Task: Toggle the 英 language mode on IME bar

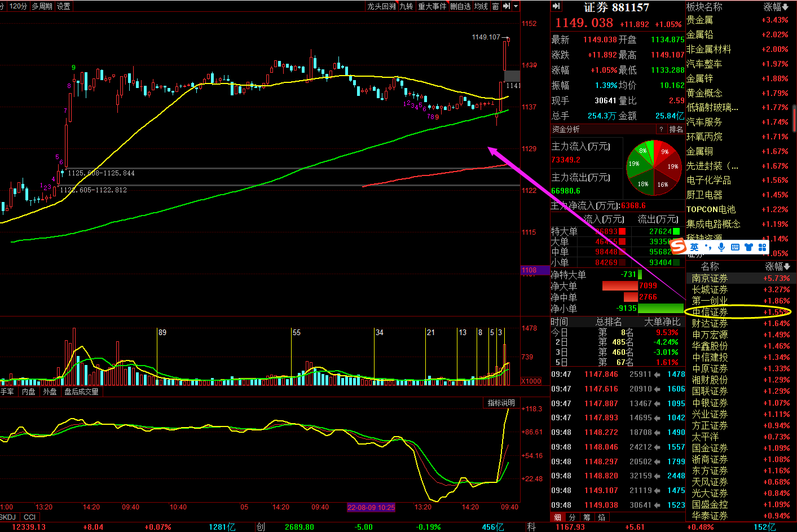Action: pos(694,247)
